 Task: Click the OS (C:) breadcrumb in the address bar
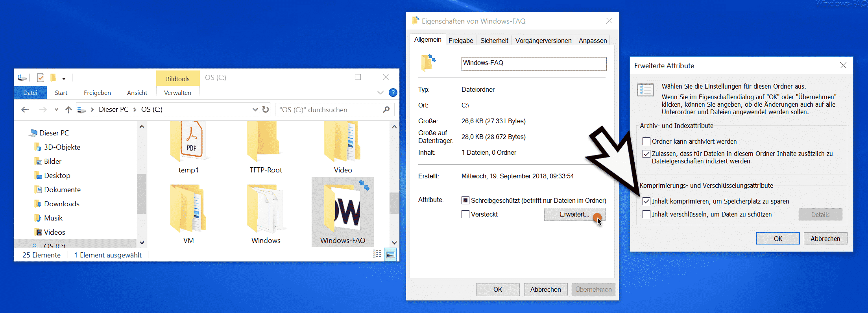pyautogui.click(x=152, y=109)
